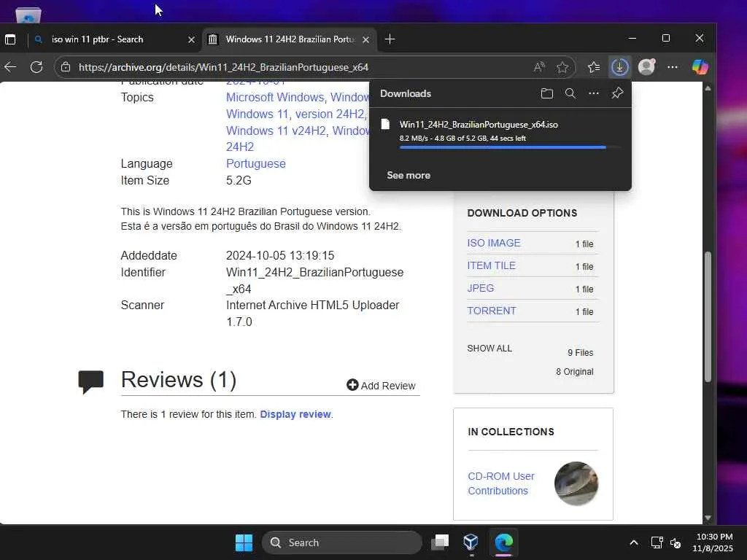Image resolution: width=747 pixels, height=560 pixels.
Task: Open the TORRENT download link
Action: click(491, 311)
